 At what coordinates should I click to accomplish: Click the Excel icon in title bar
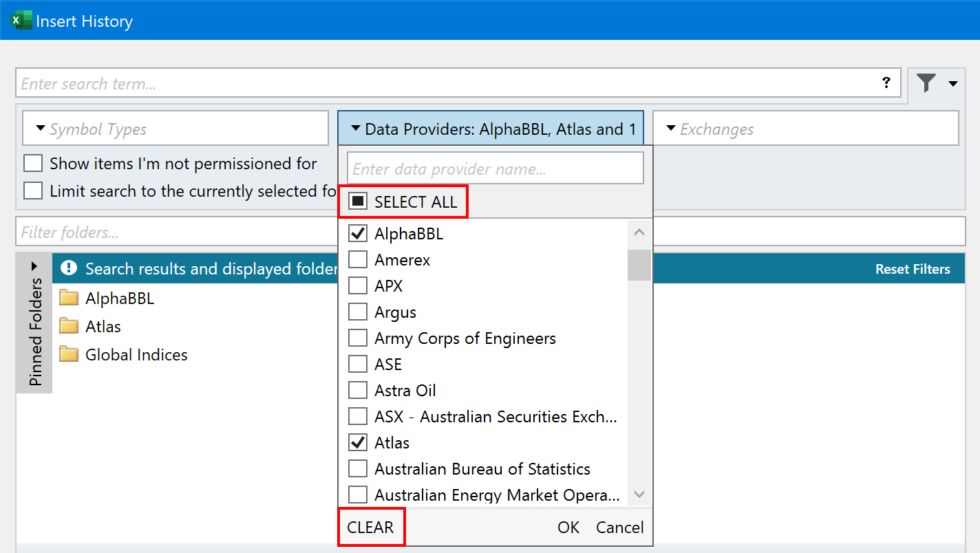(x=21, y=21)
